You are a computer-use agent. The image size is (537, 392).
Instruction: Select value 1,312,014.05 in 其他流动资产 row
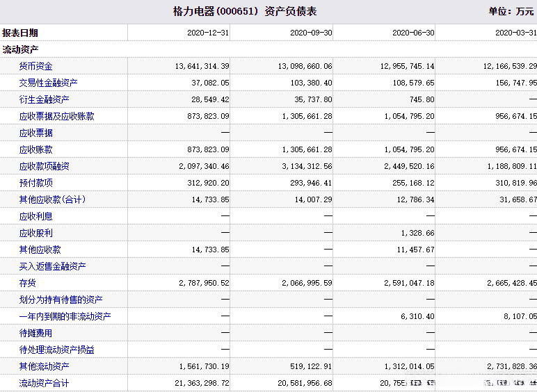(409, 367)
